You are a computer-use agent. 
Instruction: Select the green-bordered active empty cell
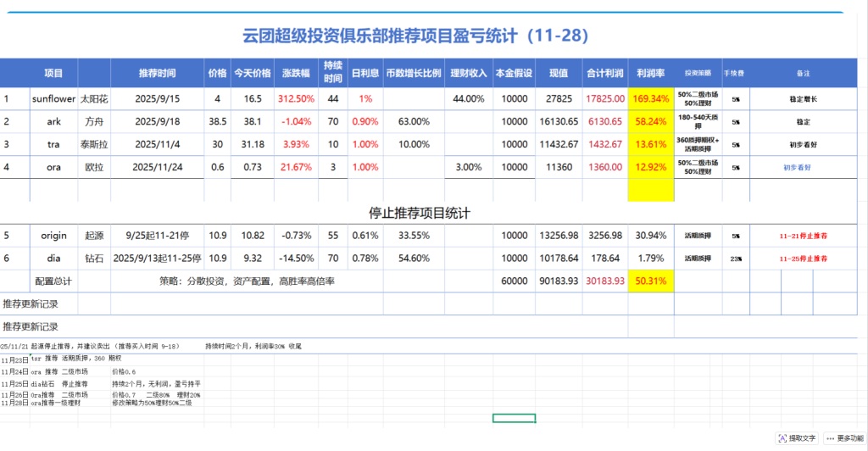[x=514, y=418]
